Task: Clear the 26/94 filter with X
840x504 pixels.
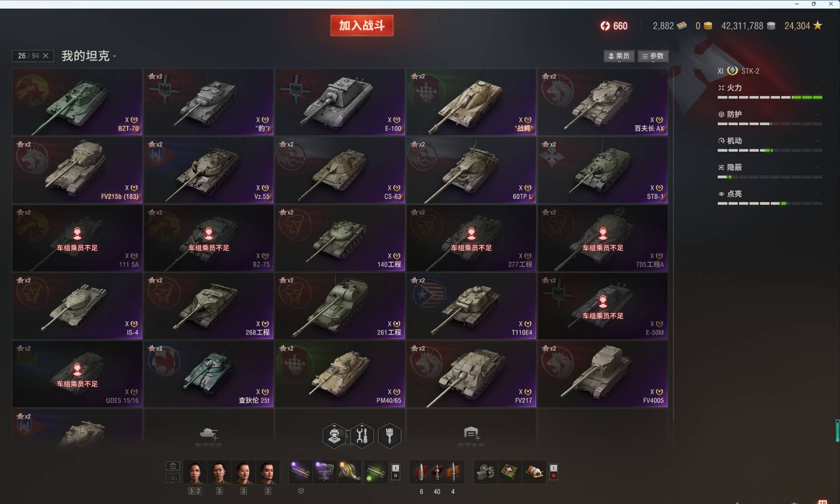Action: click(x=45, y=56)
